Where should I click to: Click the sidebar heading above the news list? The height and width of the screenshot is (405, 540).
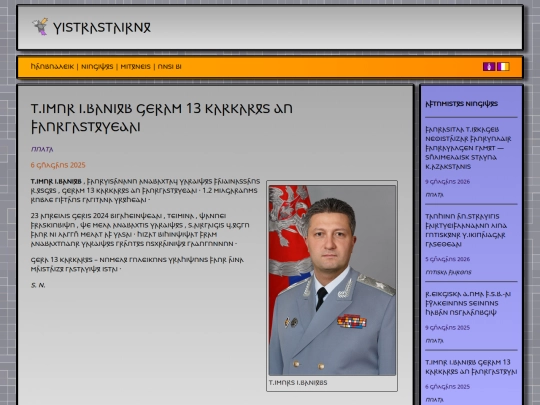tap(461, 104)
